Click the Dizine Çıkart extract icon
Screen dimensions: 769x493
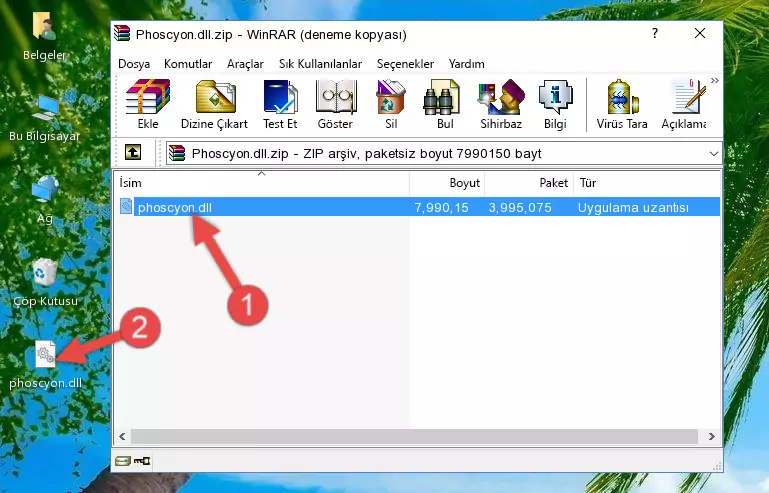tap(215, 104)
